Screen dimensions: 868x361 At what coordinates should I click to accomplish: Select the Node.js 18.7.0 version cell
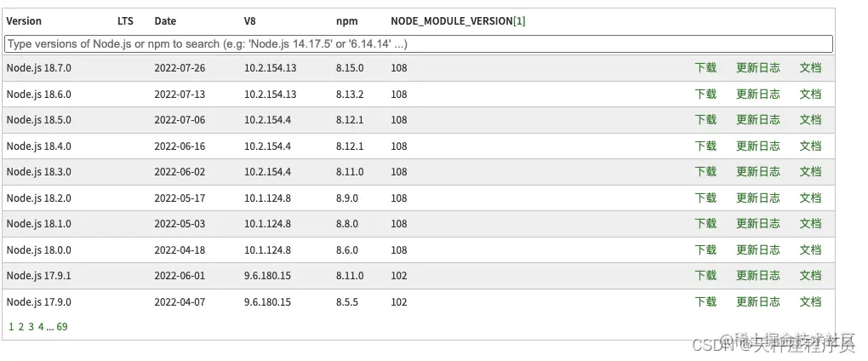pyautogui.click(x=39, y=67)
